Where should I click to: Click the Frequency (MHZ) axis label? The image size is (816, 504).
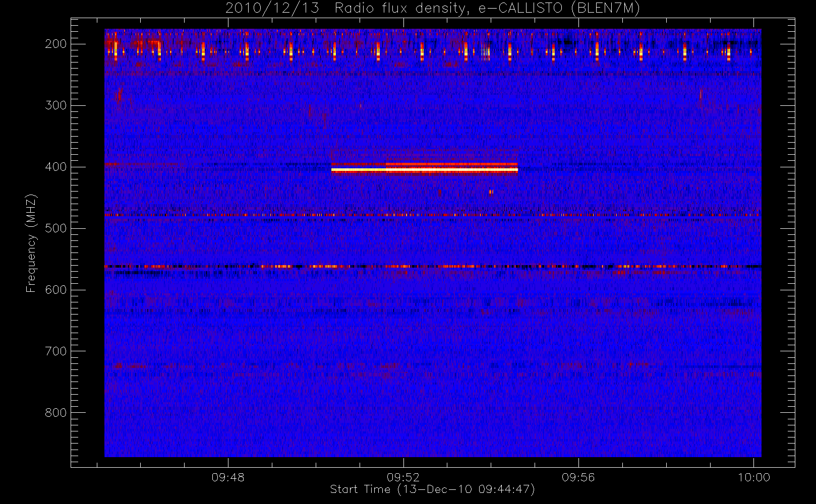tap(31, 243)
